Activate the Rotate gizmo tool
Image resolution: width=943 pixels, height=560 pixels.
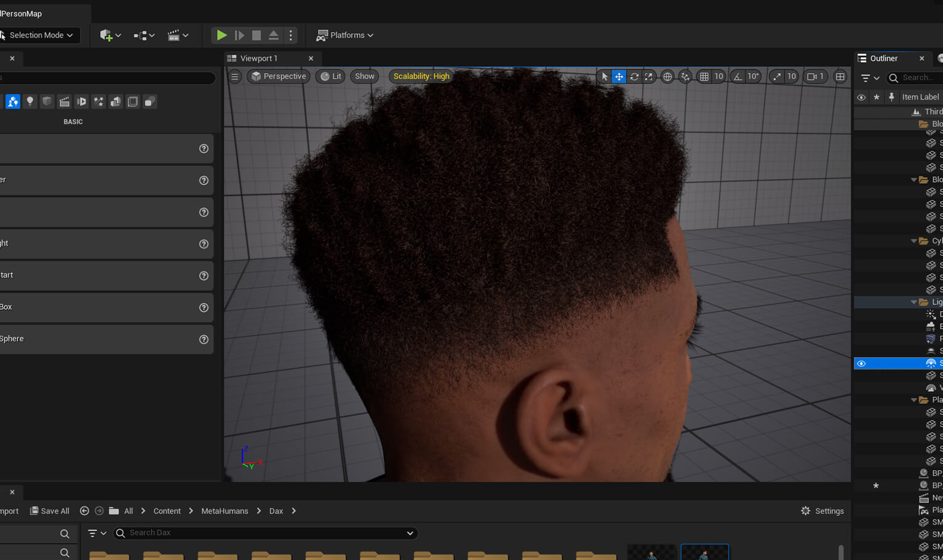click(x=634, y=76)
